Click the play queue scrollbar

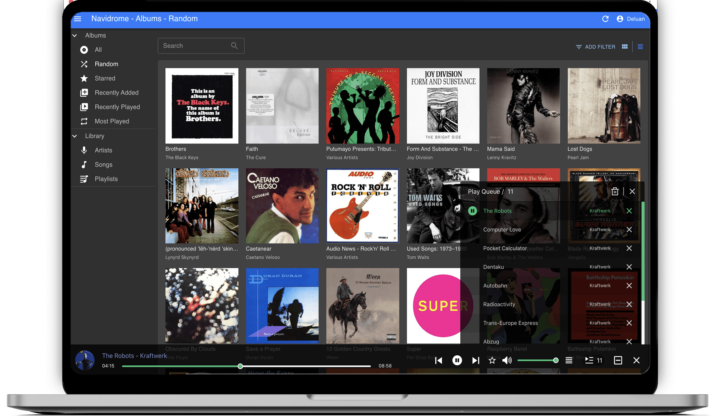pos(643,251)
